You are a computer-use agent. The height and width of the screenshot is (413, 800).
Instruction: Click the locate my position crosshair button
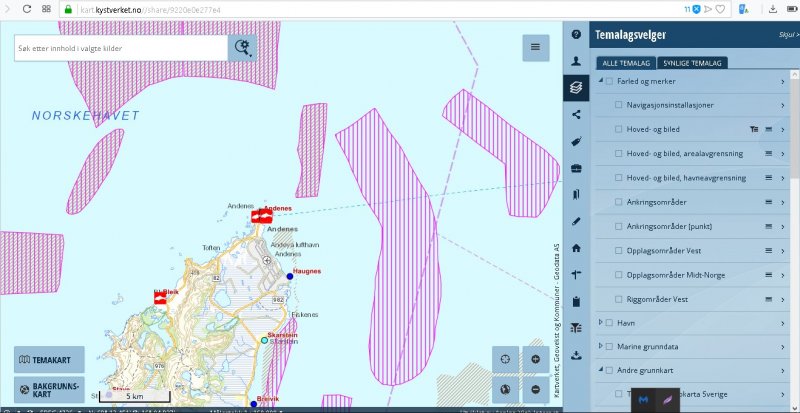(x=506, y=360)
